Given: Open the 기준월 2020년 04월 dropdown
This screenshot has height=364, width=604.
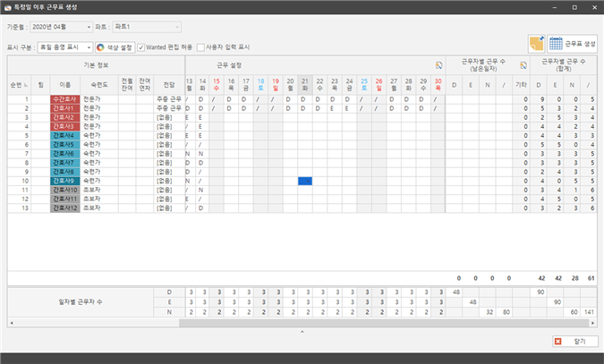Looking at the screenshot, I should click(61, 27).
